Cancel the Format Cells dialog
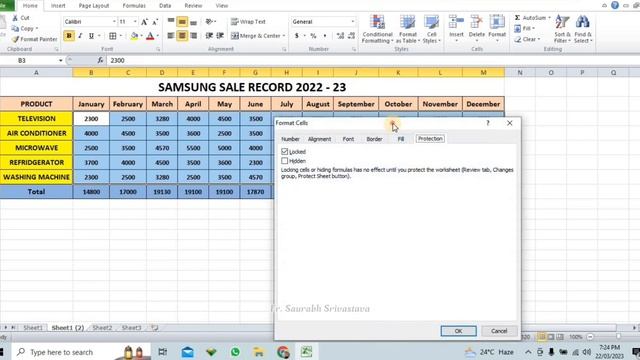This screenshot has height=360, width=640. pos(499,331)
